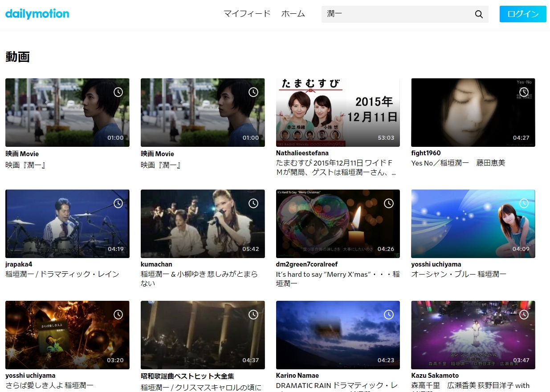Open title 稲垣潤一 / ドラマティック・レイン
This screenshot has width=550, height=392.
(x=62, y=274)
